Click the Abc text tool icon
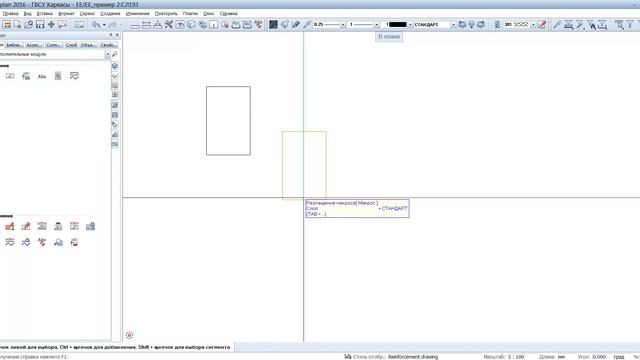Image resolution: width=640 pixels, height=360 pixels. (42, 76)
